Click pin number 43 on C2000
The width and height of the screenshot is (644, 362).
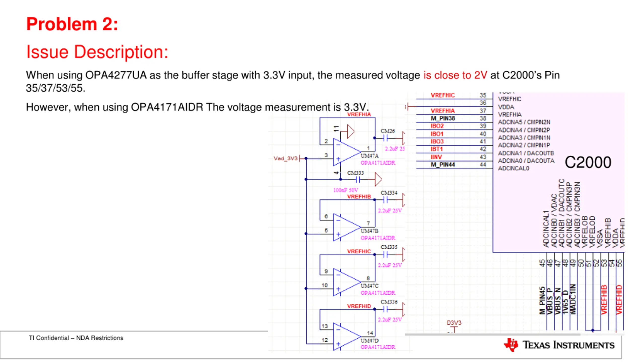[483, 157]
